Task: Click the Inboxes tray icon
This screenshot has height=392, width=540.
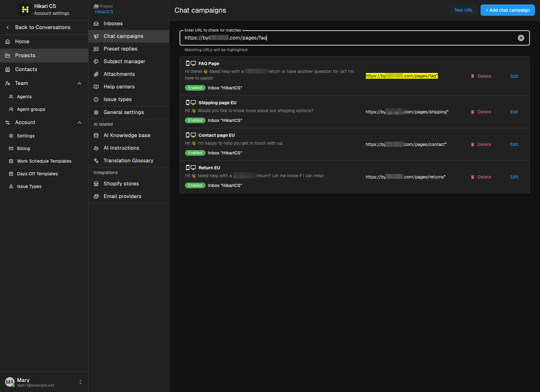Action: pyautogui.click(x=96, y=24)
